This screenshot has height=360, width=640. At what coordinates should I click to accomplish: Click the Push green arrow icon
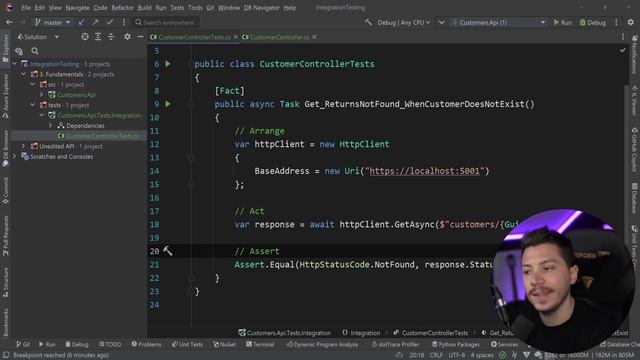pyautogui.click(x=96, y=22)
